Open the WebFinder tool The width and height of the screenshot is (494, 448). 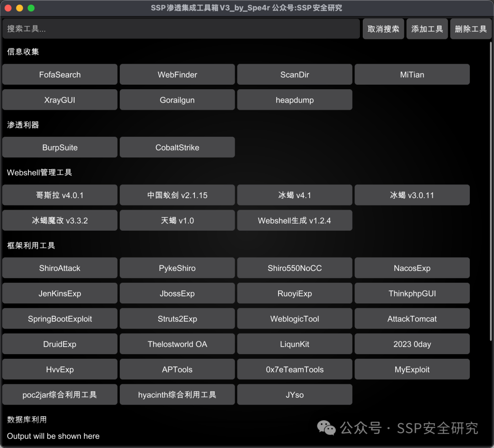(177, 75)
